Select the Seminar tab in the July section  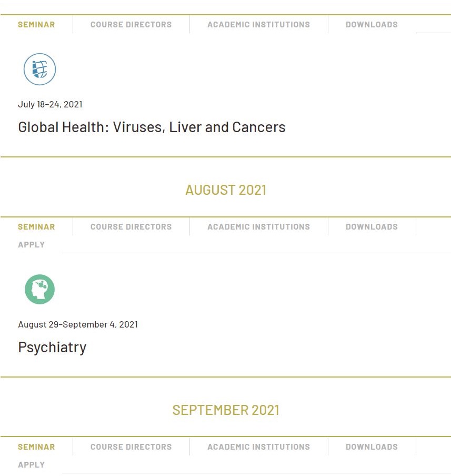(36, 25)
